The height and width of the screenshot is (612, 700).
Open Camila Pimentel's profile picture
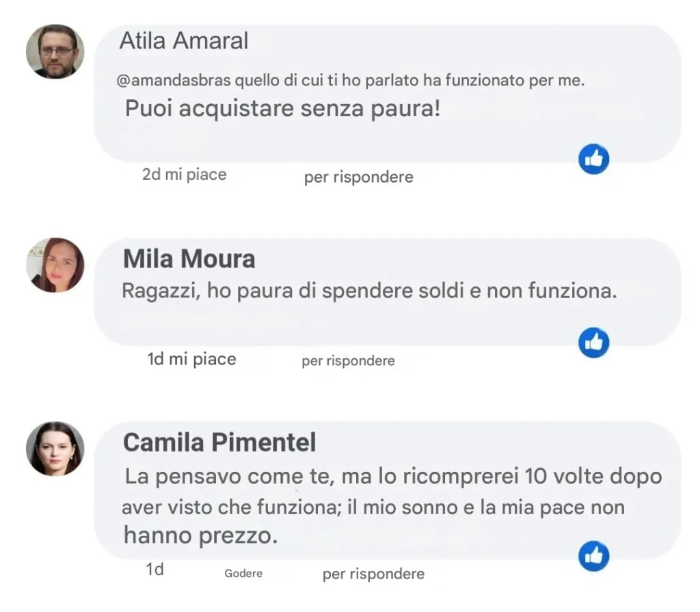click(55, 449)
